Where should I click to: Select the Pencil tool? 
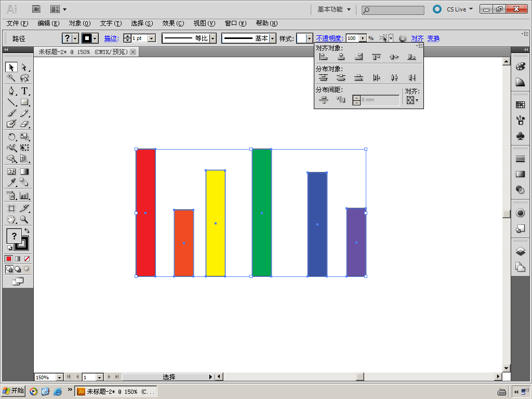(24, 113)
